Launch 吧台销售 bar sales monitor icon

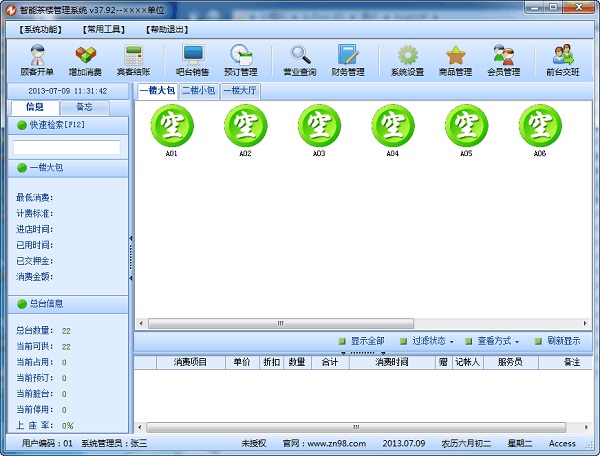coord(192,60)
